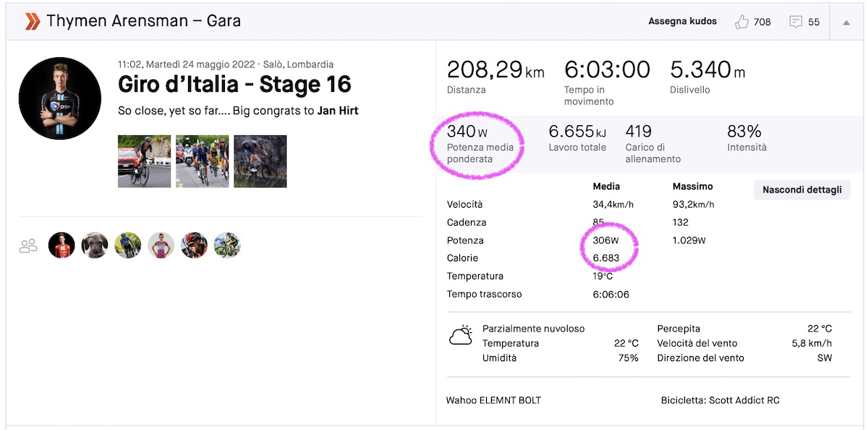
Task: Click the 34,4km/h average speed value
Action: [x=613, y=205]
